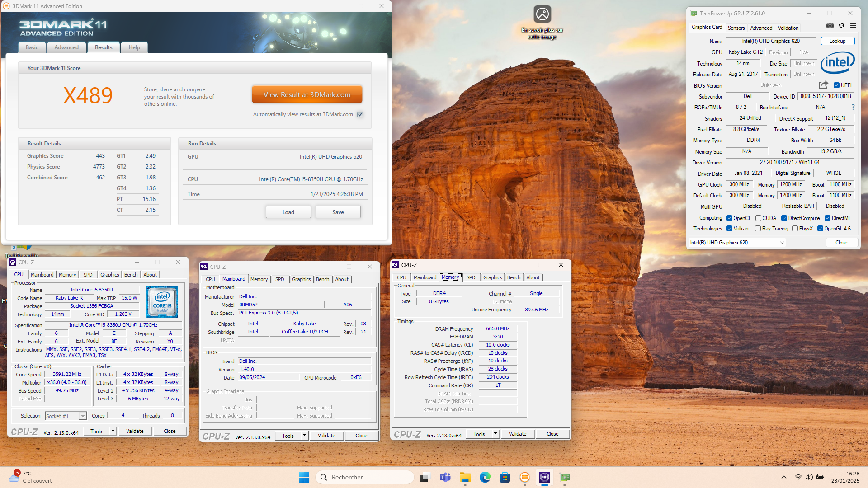This screenshot has height=488, width=868.
Task: Open Bench tab in the CPU-Z Memory window
Action: pos(514,277)
